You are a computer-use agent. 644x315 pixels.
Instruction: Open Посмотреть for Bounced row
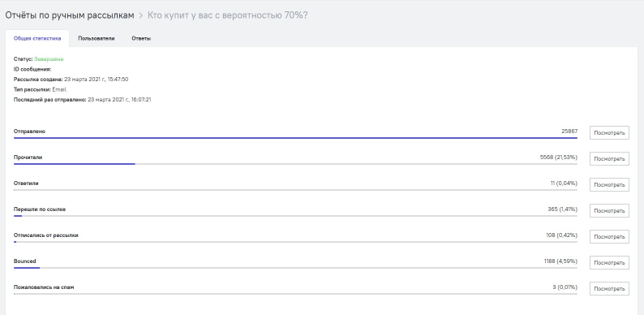[609, 262]
